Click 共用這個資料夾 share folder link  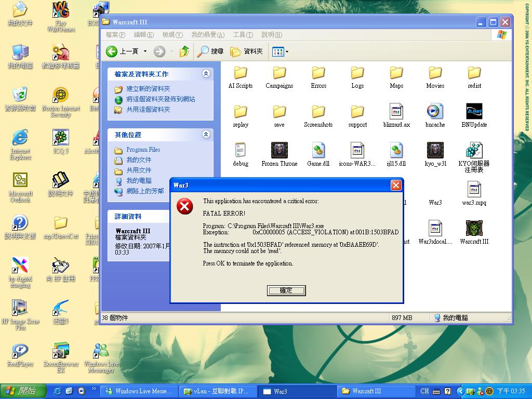coord(148,110)
